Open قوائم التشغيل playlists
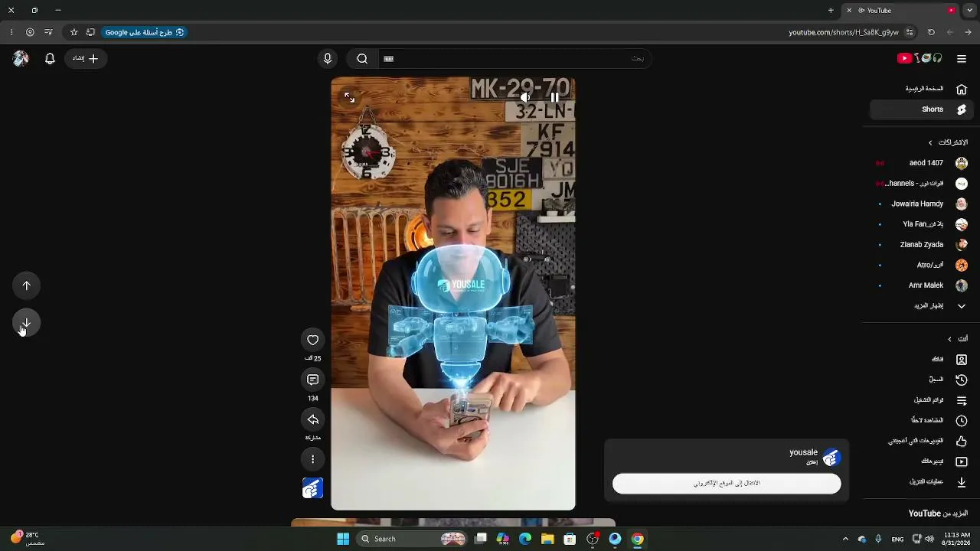 click(922, 400)
